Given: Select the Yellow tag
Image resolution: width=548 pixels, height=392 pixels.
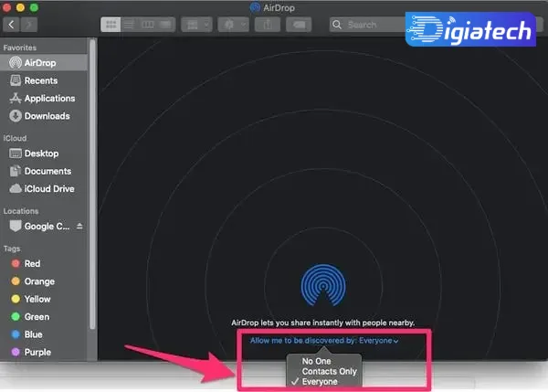Looking at the screenshot, I should tap(43, 300).
